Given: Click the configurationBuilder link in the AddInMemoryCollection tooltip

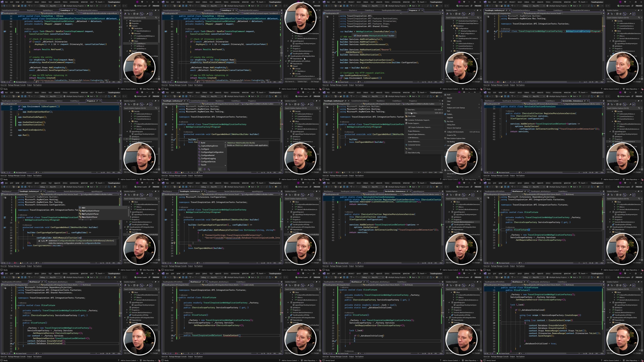Looking at the screenshot, I should click(93, 243).
